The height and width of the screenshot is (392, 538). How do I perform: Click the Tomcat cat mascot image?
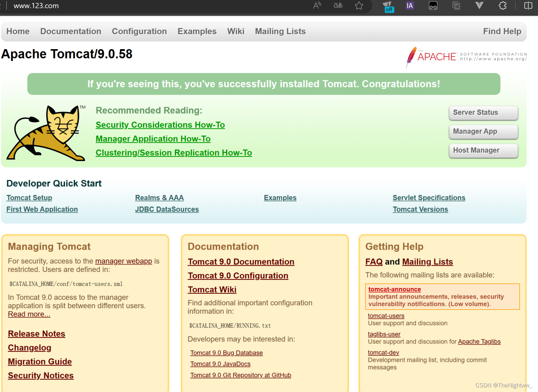47,133
